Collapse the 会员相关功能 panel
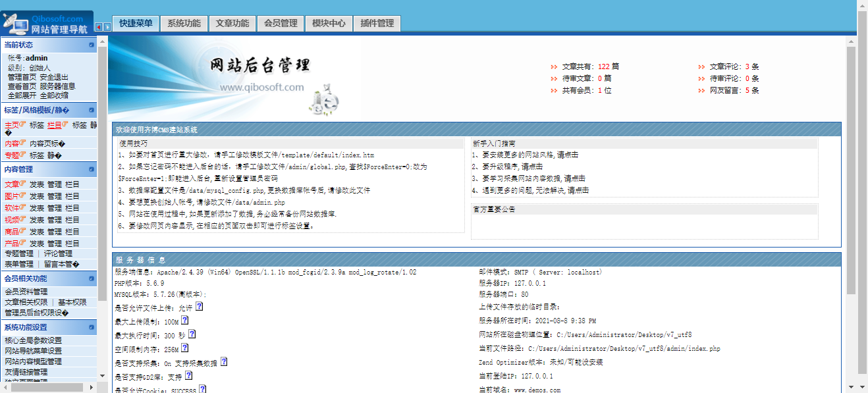868x393 pixels. pyautogui.click(x=92, y=278)
